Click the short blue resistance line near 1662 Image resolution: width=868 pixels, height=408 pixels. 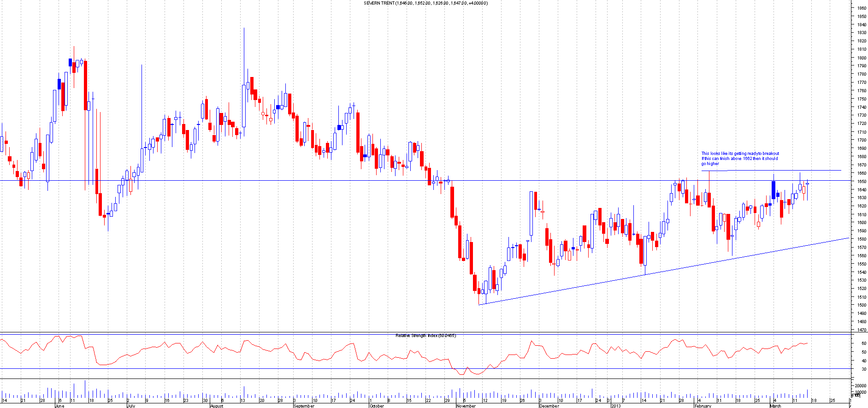point(784,171)
